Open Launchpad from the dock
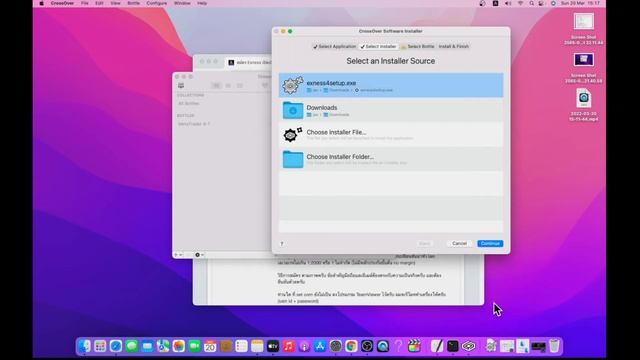 coord(100,346)
